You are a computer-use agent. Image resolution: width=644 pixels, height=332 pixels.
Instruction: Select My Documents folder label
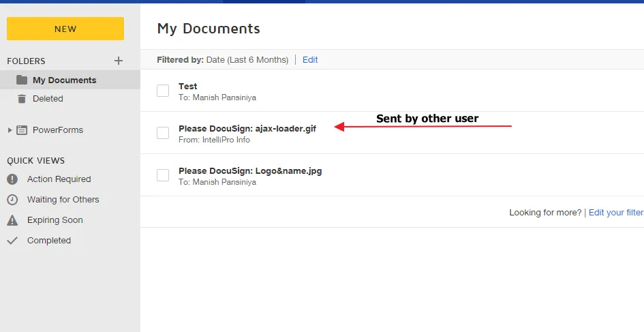tap(65, 80)
